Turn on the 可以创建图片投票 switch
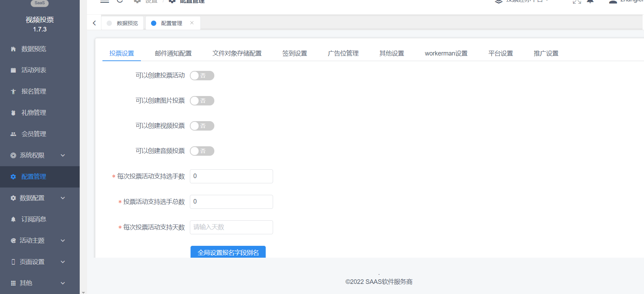 click(202, 101)
